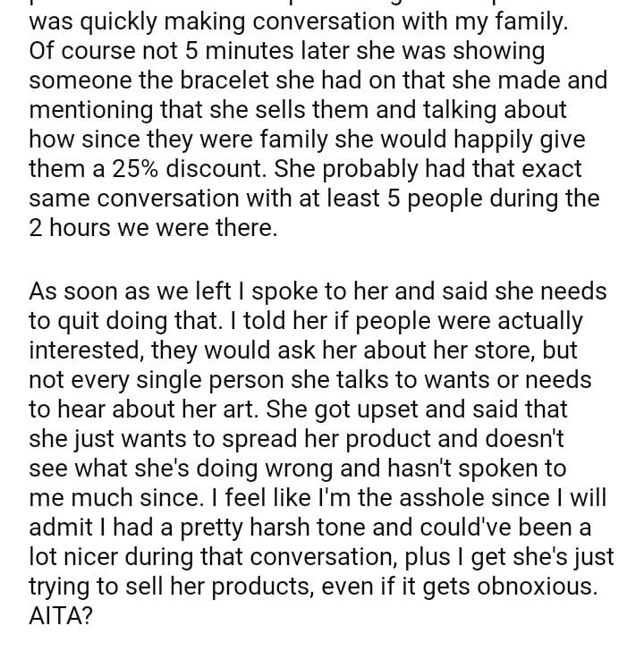
Task: Click the phrase "2 hours we were there."
Action: tap(153, 227)
